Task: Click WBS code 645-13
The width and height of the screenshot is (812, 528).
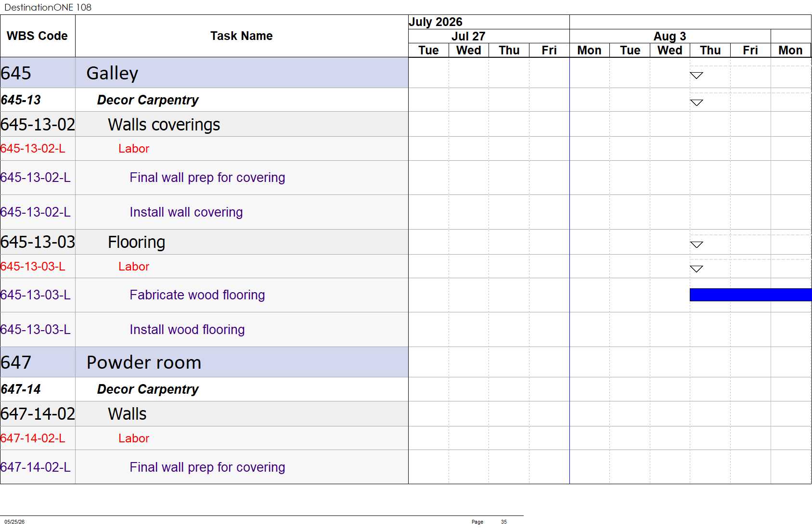Action: coord(21,100)
